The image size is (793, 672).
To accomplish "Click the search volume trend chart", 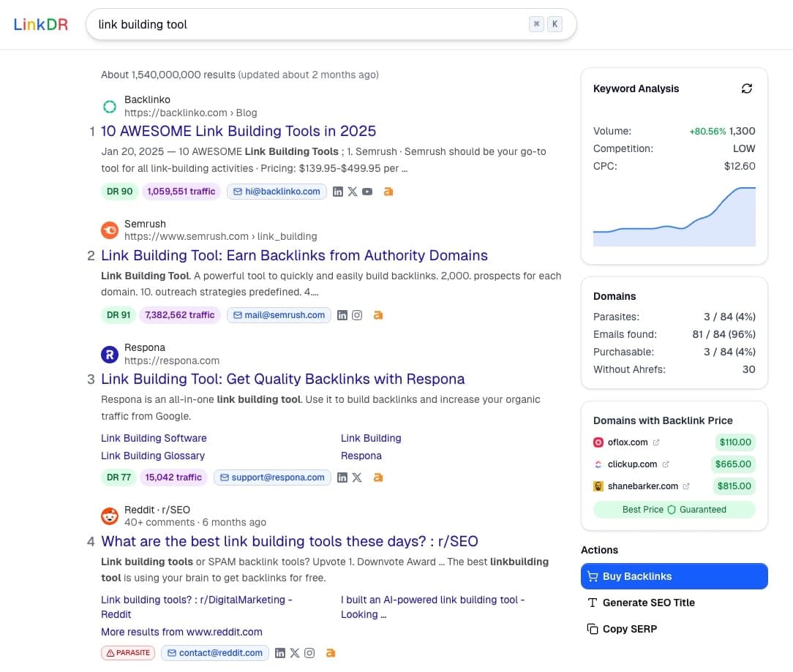I will point(674,216).
